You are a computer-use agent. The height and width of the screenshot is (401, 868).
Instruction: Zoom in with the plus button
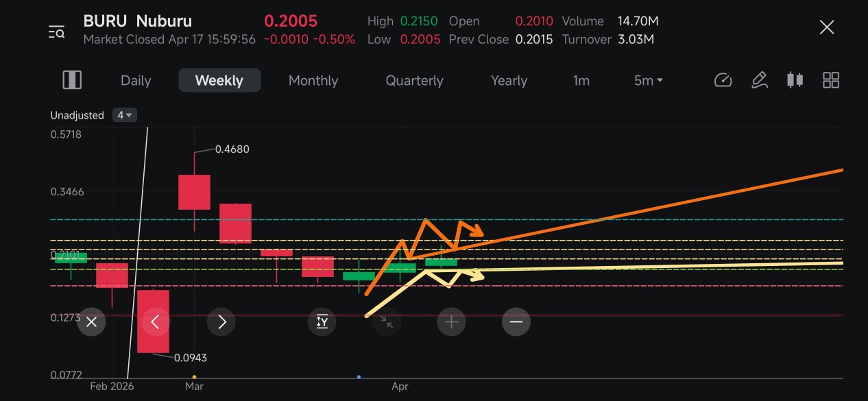(x=451, y=321)
